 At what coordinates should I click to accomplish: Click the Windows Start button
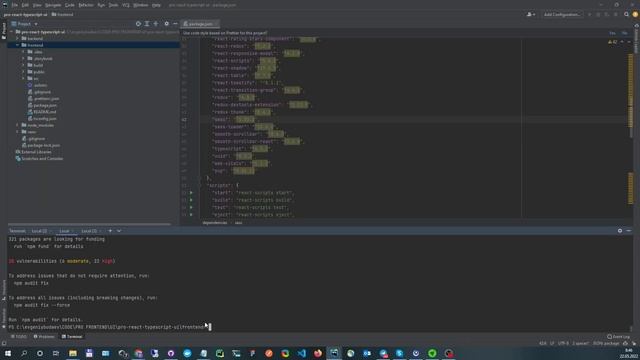pos(7,353)
